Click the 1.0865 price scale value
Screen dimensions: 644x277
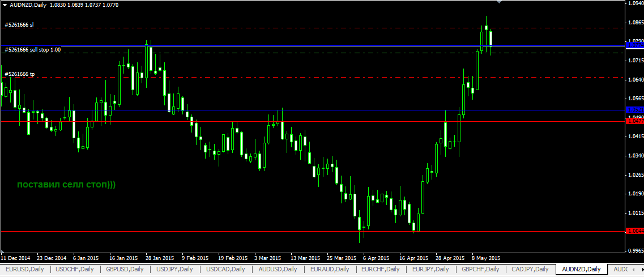636,23
